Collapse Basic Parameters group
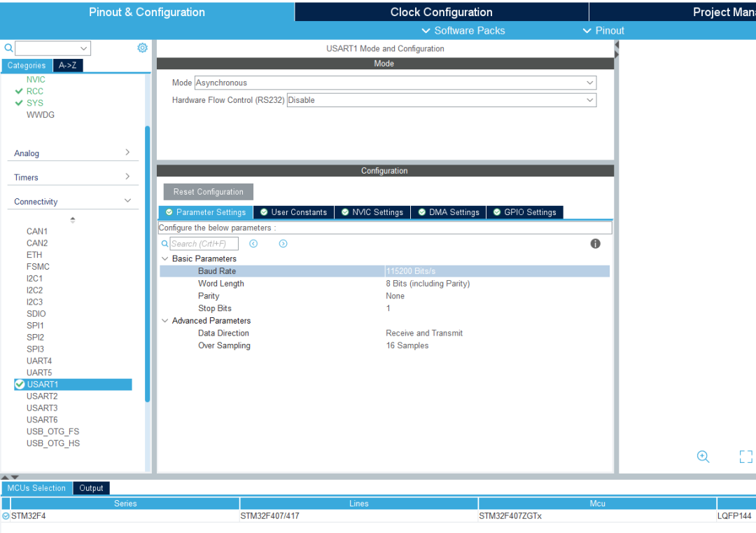Viewport: 756px width, 533px height. 165,258
